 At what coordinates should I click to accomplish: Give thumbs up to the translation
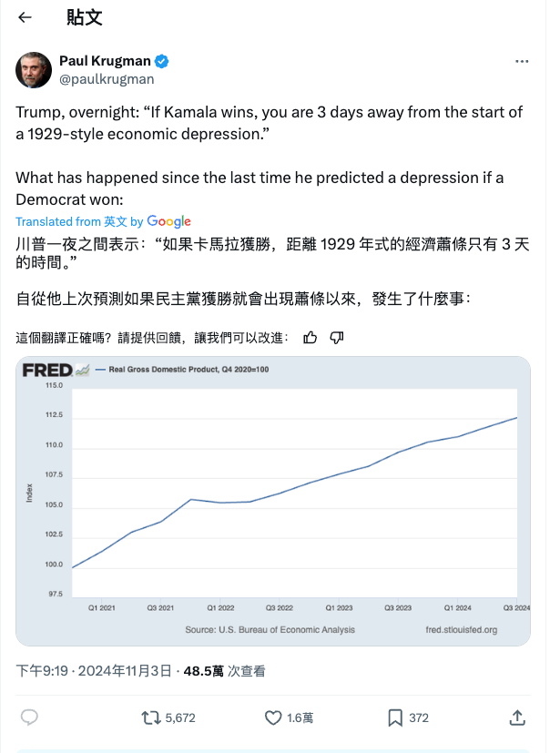pyautogui.click(x=310, y=338)
